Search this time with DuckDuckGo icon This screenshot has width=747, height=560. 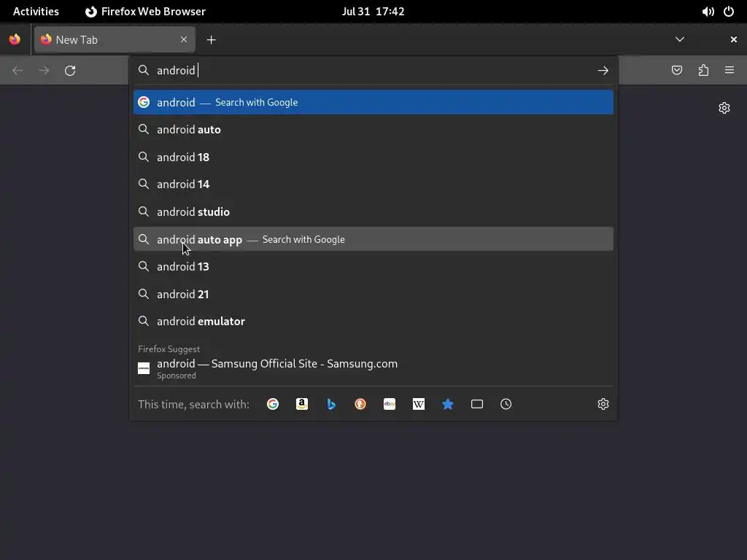(360, 404)
